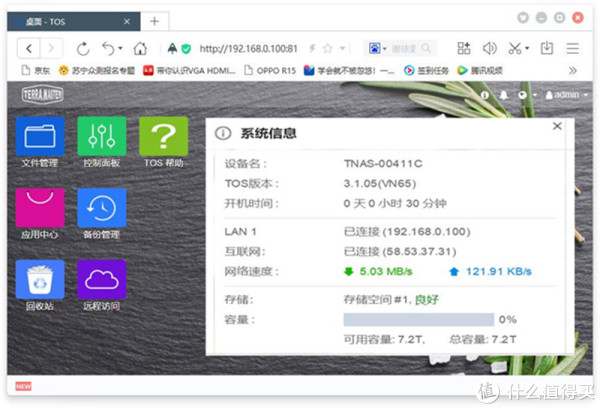Open the 备份管理 backup manager

[x=101, y=208]
